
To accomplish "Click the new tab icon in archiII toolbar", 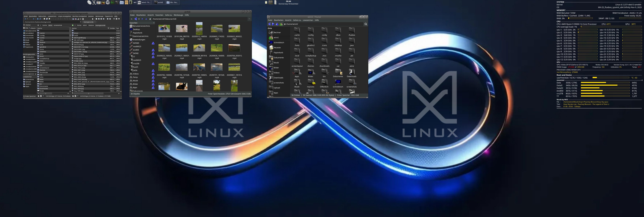I will [x=131, y=19].
